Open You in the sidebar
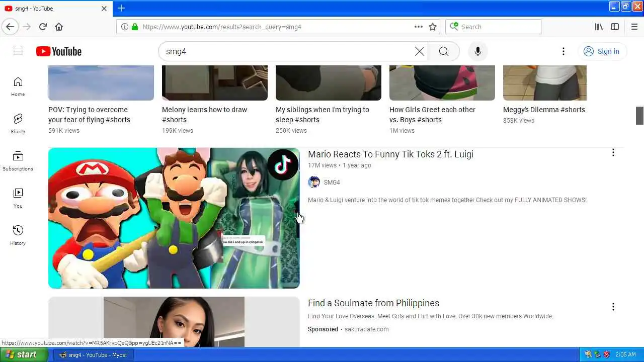644x362 pixels. point(18,198)
